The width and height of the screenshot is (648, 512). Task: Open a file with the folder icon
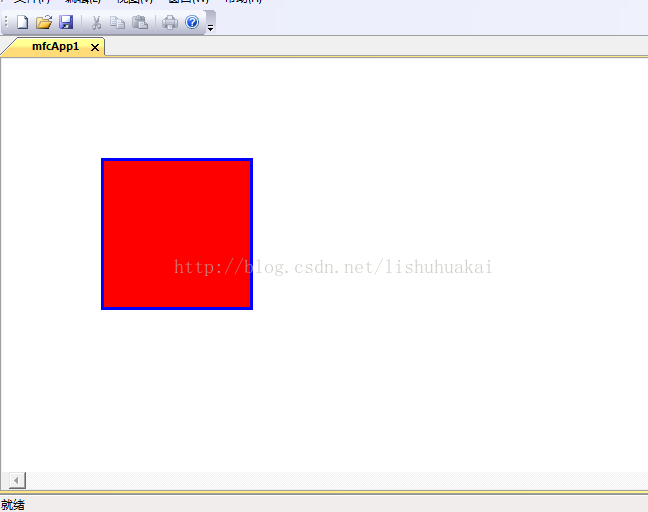click(x=44, y=22)
